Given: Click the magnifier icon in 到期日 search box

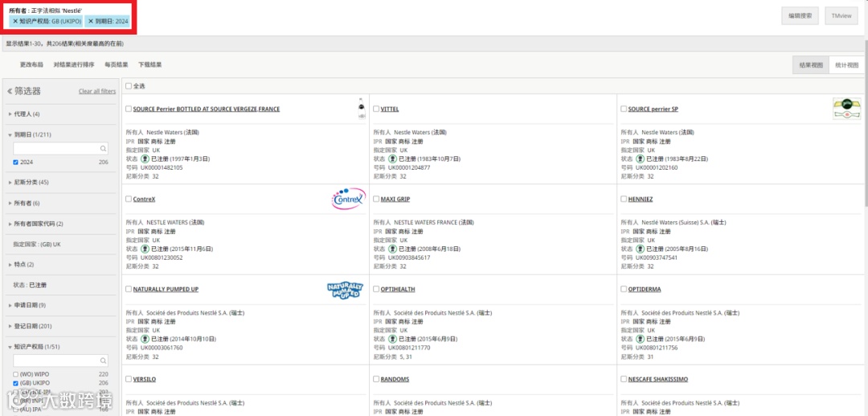Looking at the screenshot, I should coord(103,148).
